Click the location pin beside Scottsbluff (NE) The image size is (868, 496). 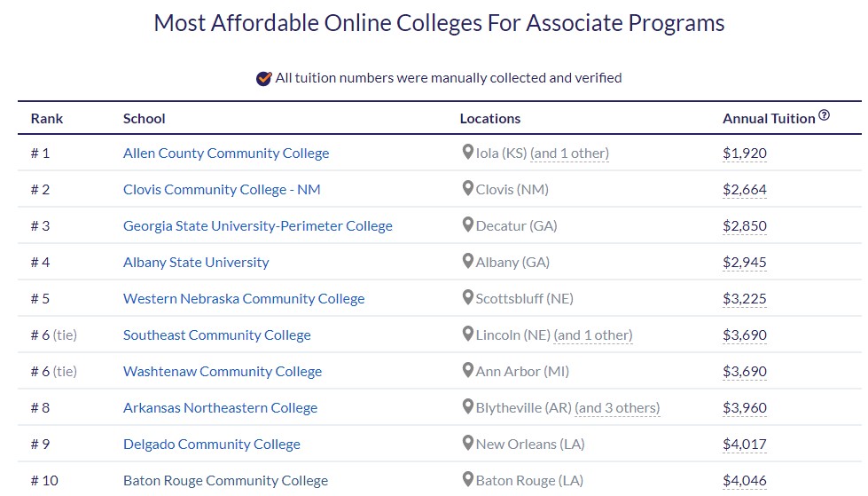pos(467,297)
